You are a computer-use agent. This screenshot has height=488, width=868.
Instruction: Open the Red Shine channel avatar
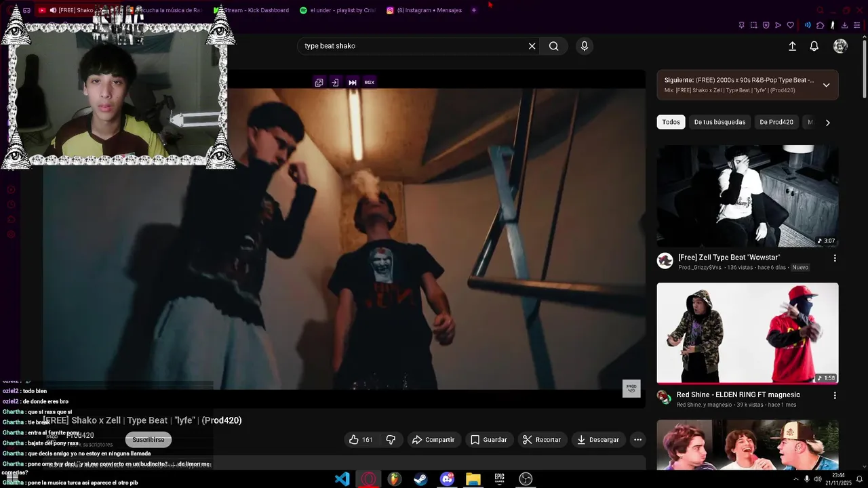(664, 397)
